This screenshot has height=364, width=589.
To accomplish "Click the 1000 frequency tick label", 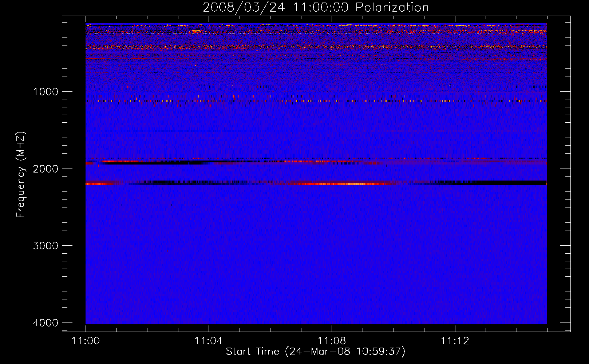I will click(46, 91).
